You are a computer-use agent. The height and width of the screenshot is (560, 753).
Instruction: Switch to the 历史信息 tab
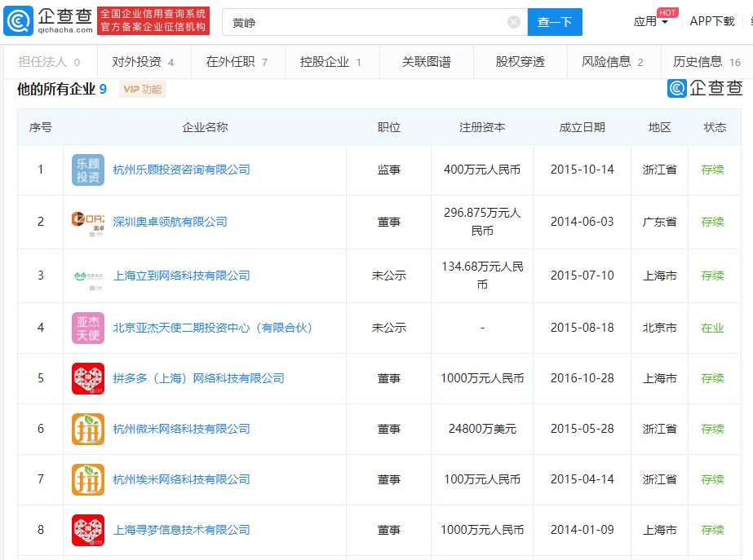click(x=706, y=62)
